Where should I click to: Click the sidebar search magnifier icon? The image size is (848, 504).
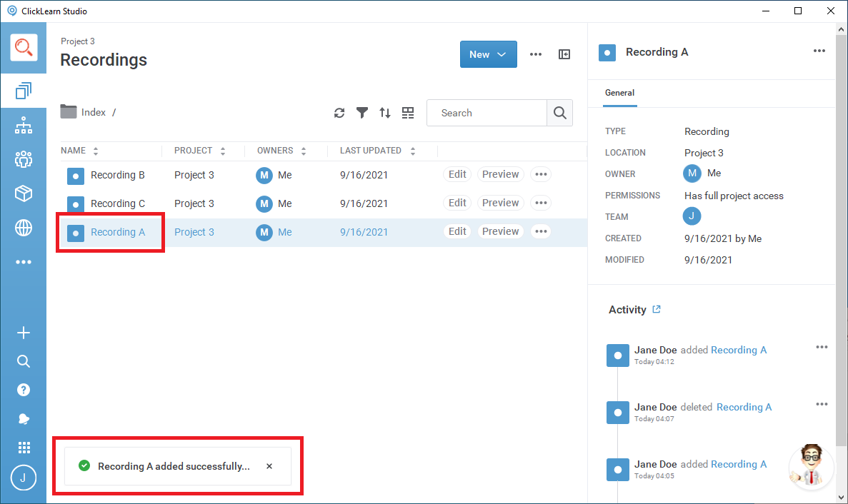click(x=24, y=361)
